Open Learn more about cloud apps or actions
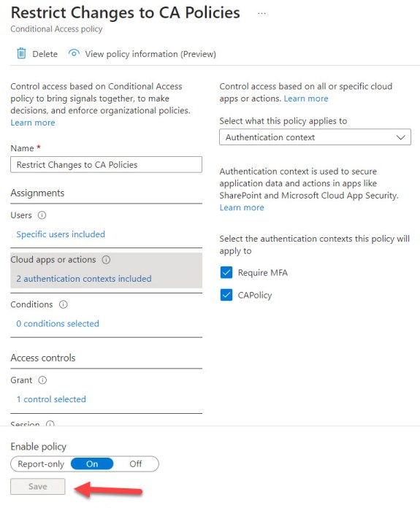 click(x=306, y=99)
